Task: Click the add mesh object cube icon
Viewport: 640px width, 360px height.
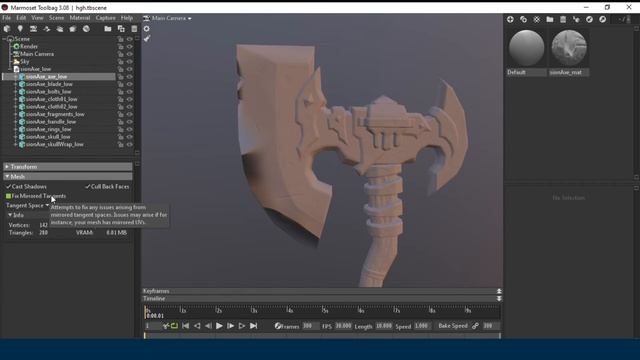Action: (7, 29)
